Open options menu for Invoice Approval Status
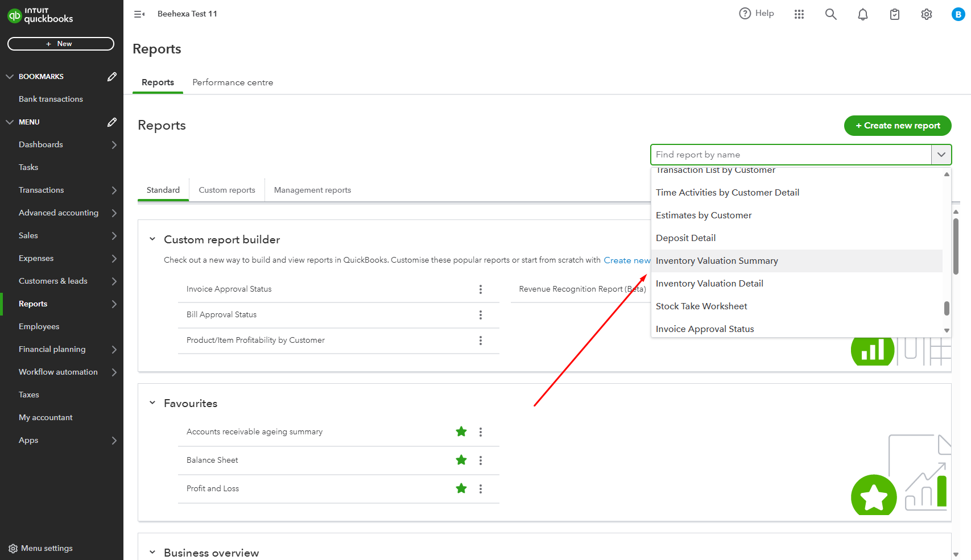The image size is (971, 560). tap(481, 289)
